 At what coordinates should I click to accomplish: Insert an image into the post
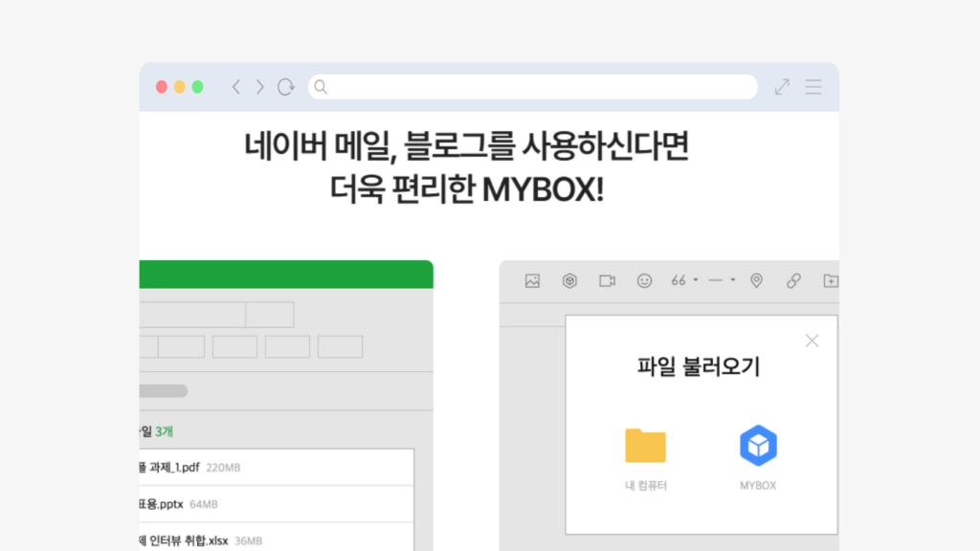534,279
